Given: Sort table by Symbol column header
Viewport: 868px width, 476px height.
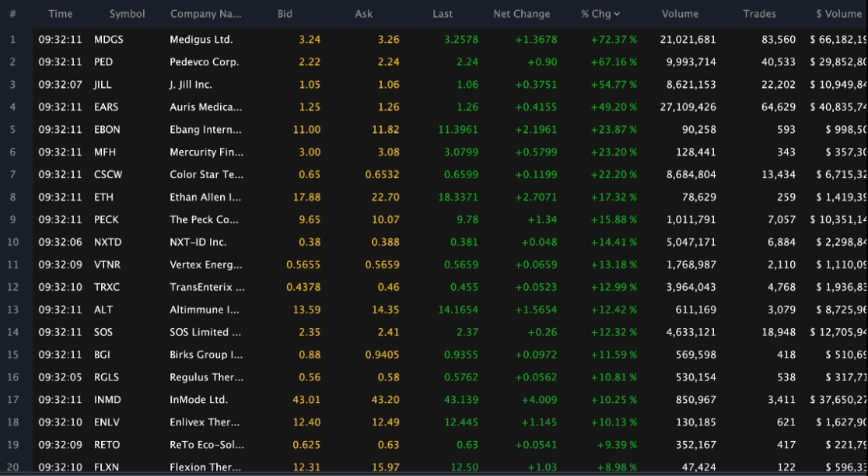Looking at the screenshot, I should 128,14.
